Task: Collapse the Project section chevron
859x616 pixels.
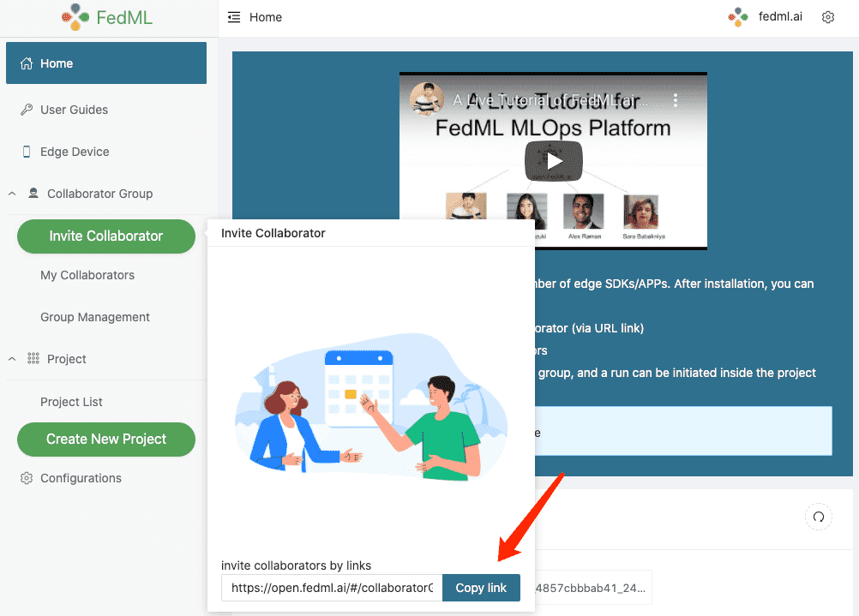Action: coord(12,359)
